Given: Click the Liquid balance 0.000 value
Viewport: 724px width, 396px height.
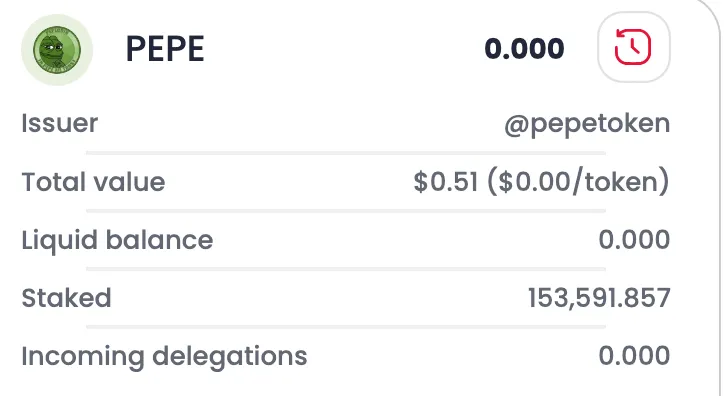Looking at the screenshot, I should point(634,240).
